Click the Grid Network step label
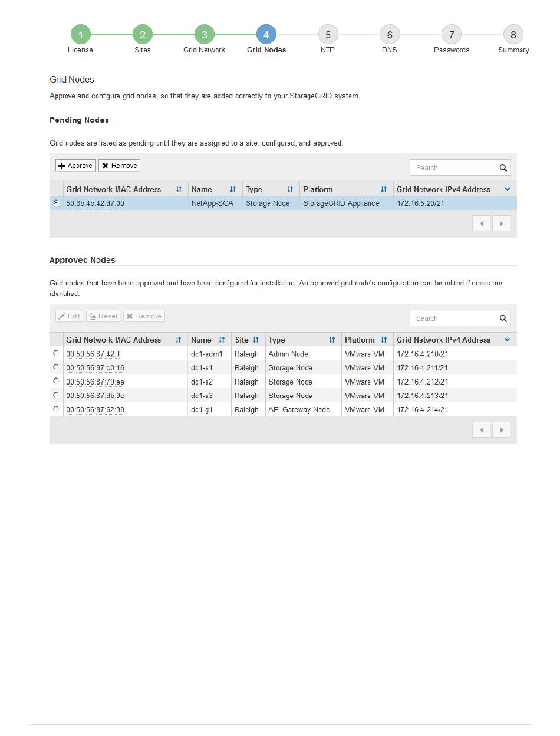This screenshot has width=560, height=736. (204, 50)
